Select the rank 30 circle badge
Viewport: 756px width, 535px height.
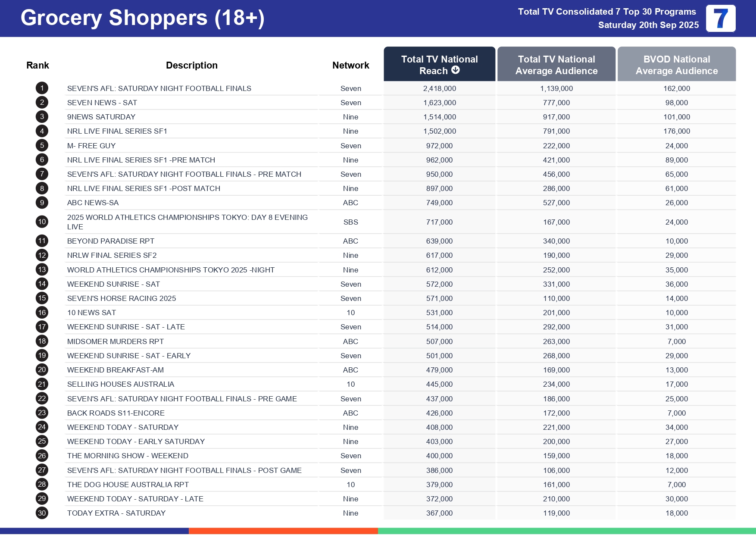42,513
